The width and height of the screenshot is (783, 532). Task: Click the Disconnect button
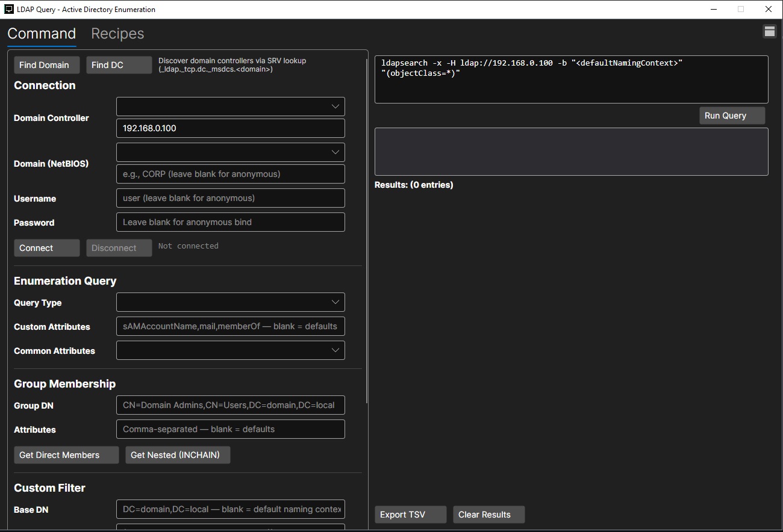tap(119, 248)
